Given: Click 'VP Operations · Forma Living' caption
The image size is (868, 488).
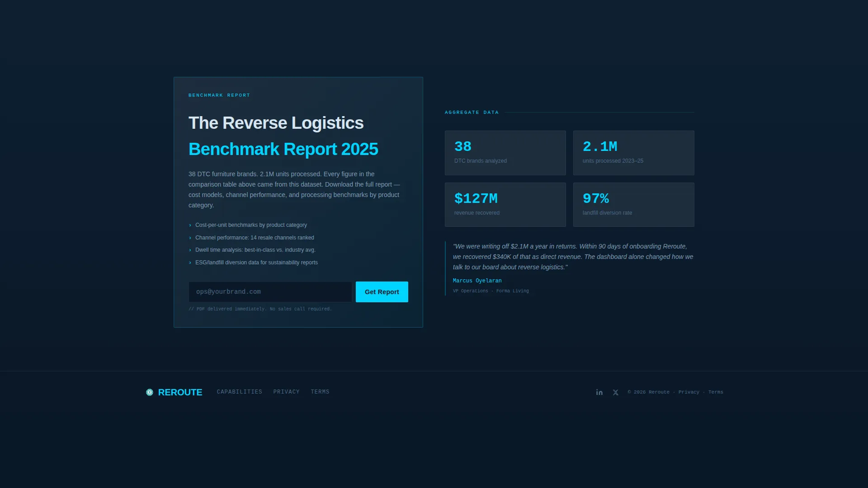Looking at the screenshot, I should click(491, 291).
